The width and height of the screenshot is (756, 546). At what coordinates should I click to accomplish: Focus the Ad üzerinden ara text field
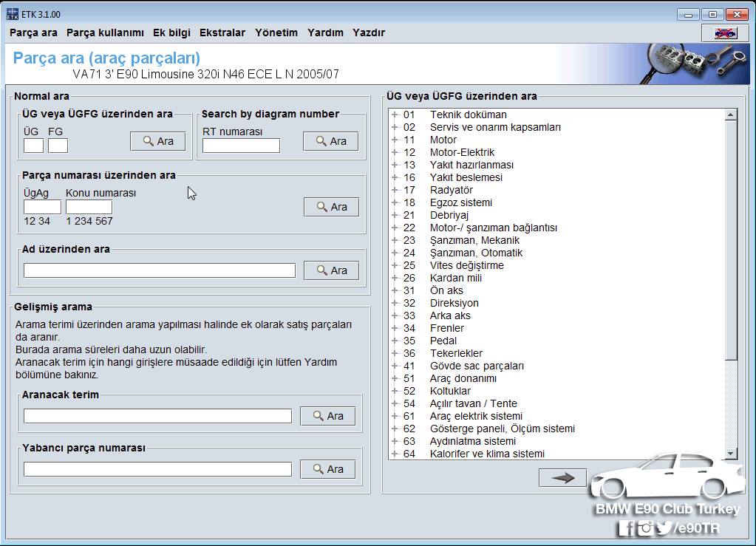(x=160, y=270)
